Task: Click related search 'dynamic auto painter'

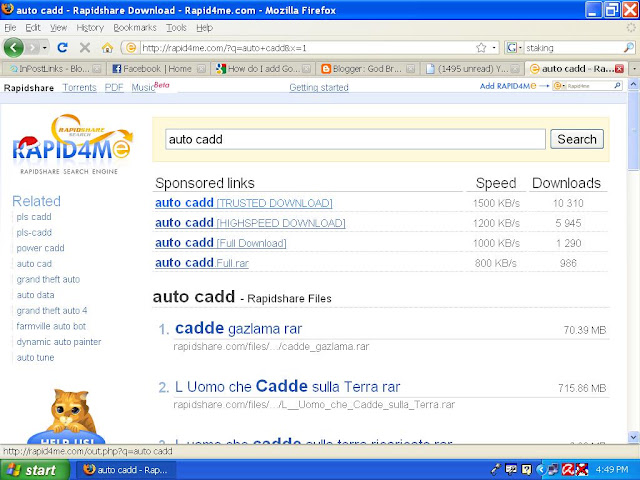Action: (x=59, y=342)
